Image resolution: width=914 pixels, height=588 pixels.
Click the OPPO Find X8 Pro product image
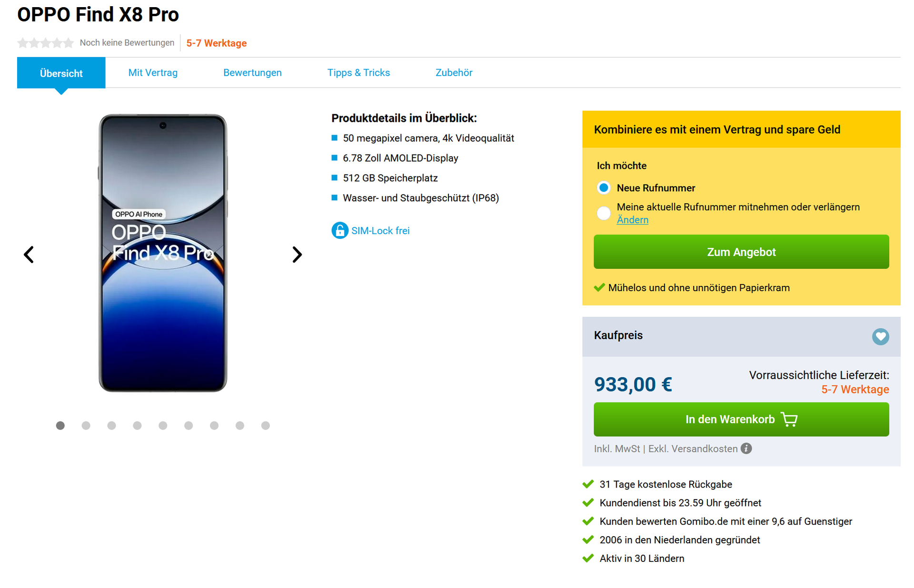163,253
